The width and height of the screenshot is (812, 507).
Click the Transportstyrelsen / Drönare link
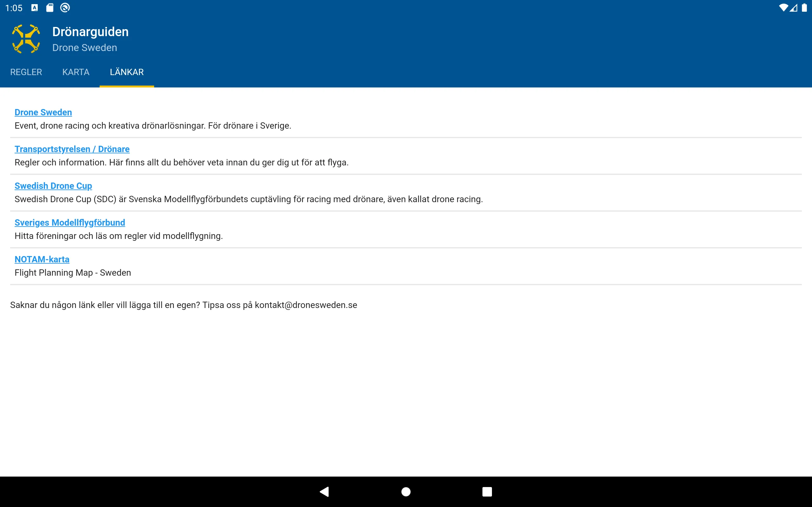(72, 149)
